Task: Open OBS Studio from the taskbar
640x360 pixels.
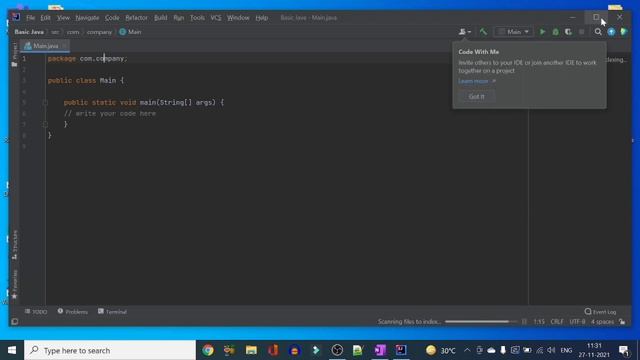Action: click(x=337, y=350)
